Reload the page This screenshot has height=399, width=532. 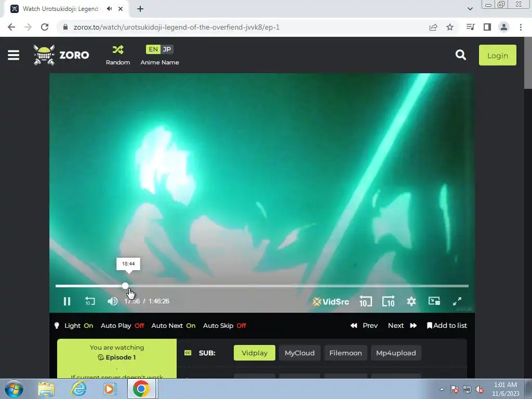[45, 27]
